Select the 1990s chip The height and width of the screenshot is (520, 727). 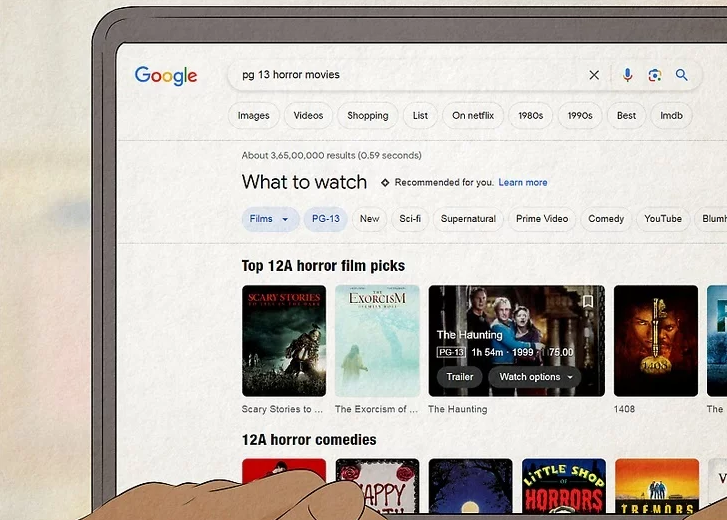[580, 115]
